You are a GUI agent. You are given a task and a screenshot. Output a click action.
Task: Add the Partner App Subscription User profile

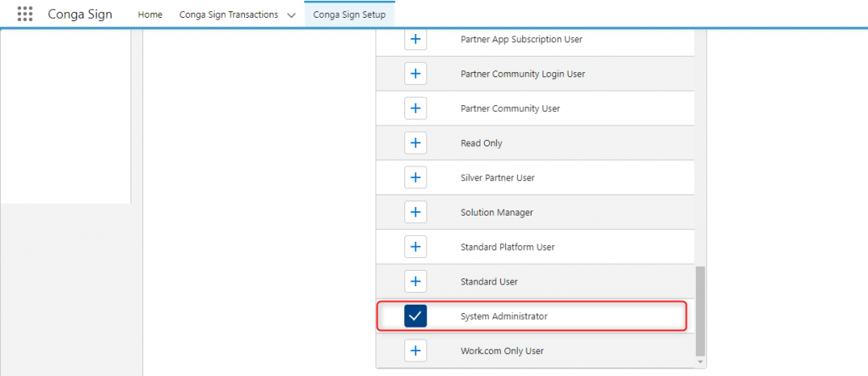pos(415,39)
